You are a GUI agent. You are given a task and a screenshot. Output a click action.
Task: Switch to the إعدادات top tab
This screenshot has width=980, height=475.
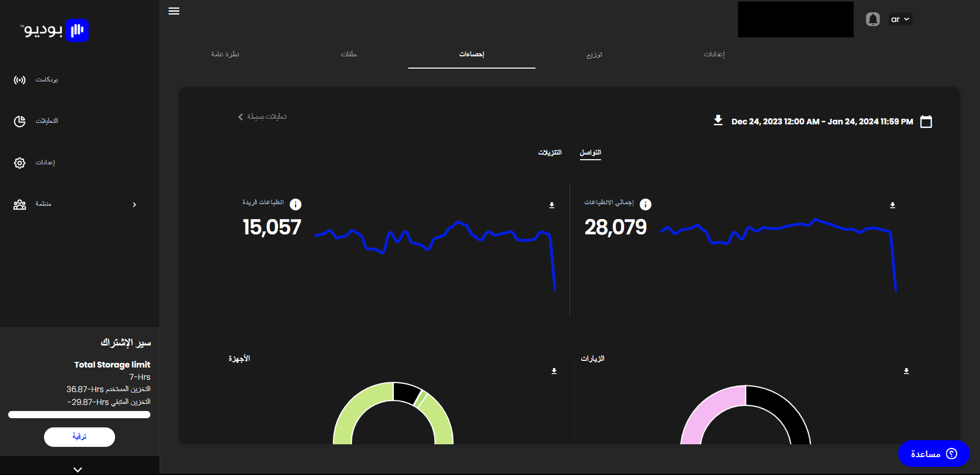coord(714,54)
